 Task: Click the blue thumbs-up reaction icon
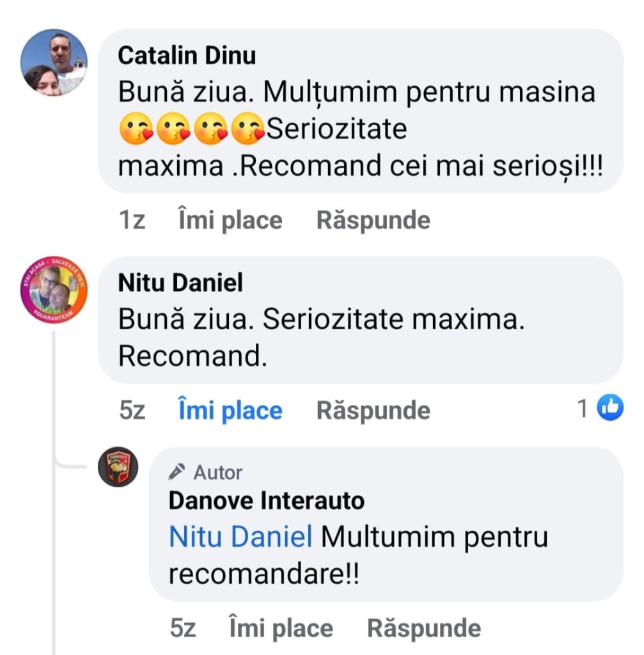tap(609, 408)
